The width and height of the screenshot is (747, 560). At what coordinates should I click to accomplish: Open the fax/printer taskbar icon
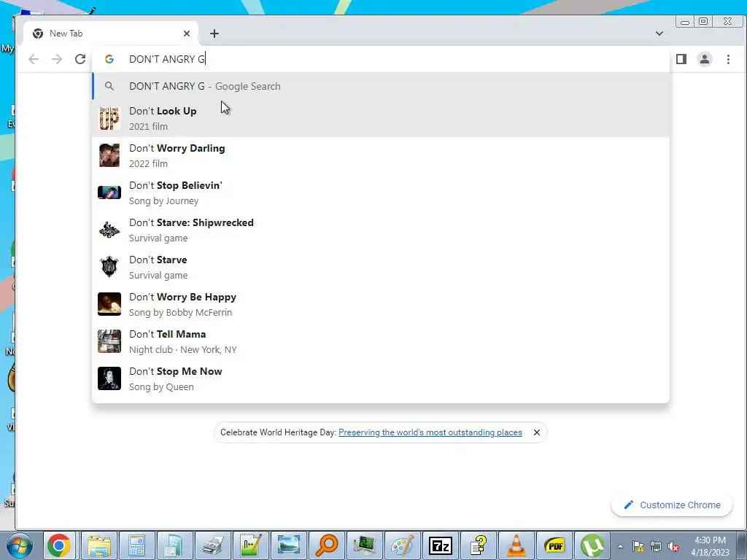tap(212, 545)
